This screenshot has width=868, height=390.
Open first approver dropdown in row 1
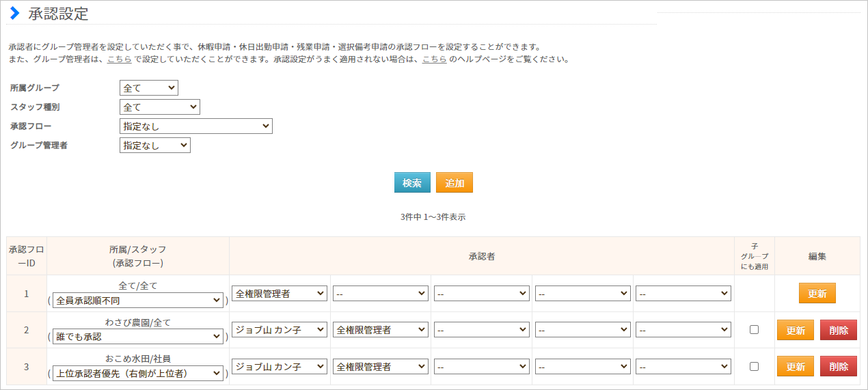pyautogui.click(x=280, y=294)
